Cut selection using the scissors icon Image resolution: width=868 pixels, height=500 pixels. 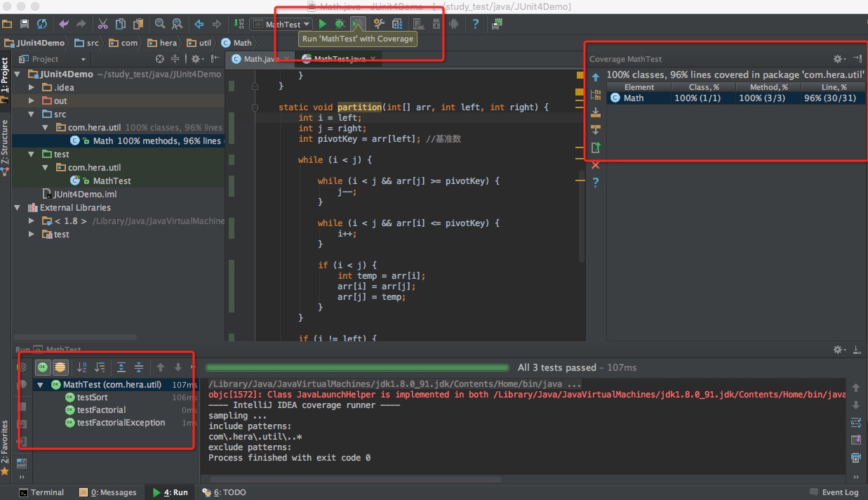tap(102, 24)
